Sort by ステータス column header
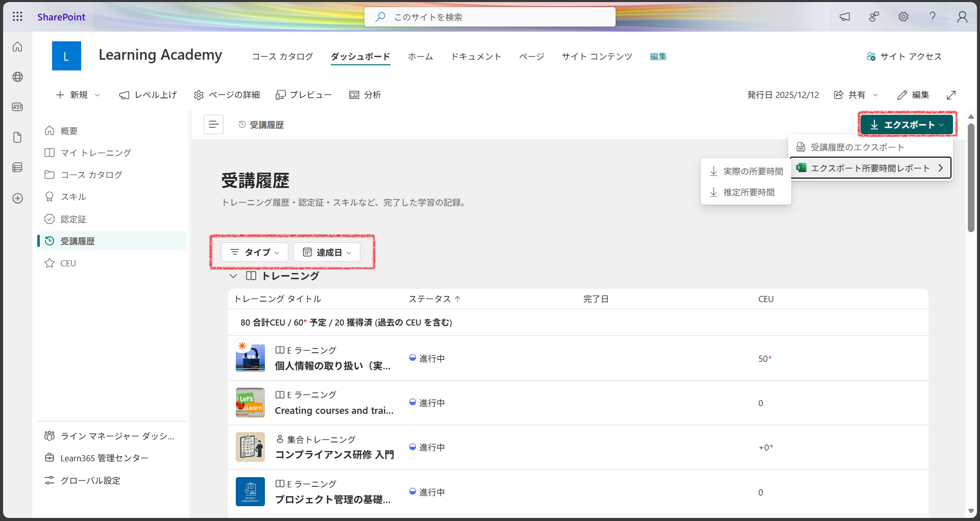This screenshot has width=980, height=521. (x=434, y=299)
